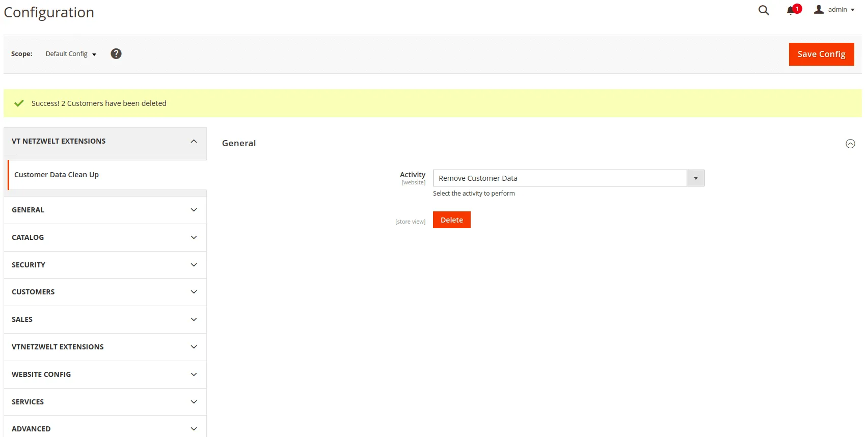The image size is (868, 437).
Task: Open the Default Config scope dropdown
Action: (x=71, y=54)
